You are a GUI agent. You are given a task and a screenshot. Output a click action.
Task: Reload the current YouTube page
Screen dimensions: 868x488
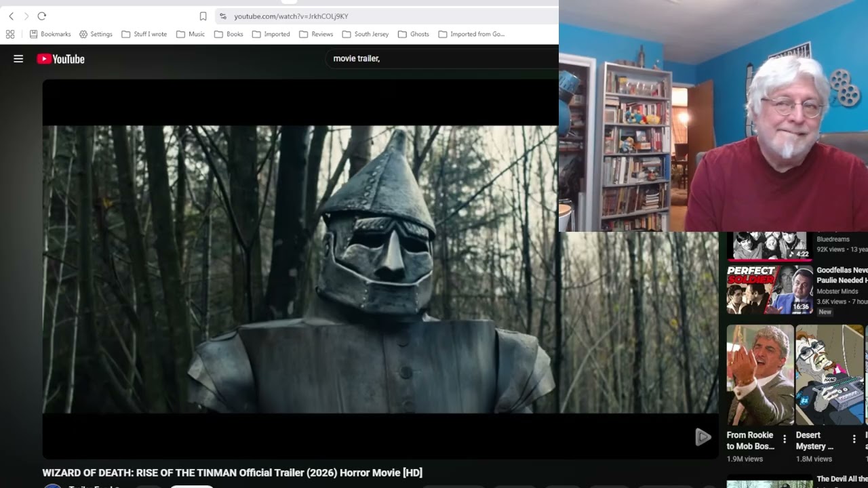[42, 16]
